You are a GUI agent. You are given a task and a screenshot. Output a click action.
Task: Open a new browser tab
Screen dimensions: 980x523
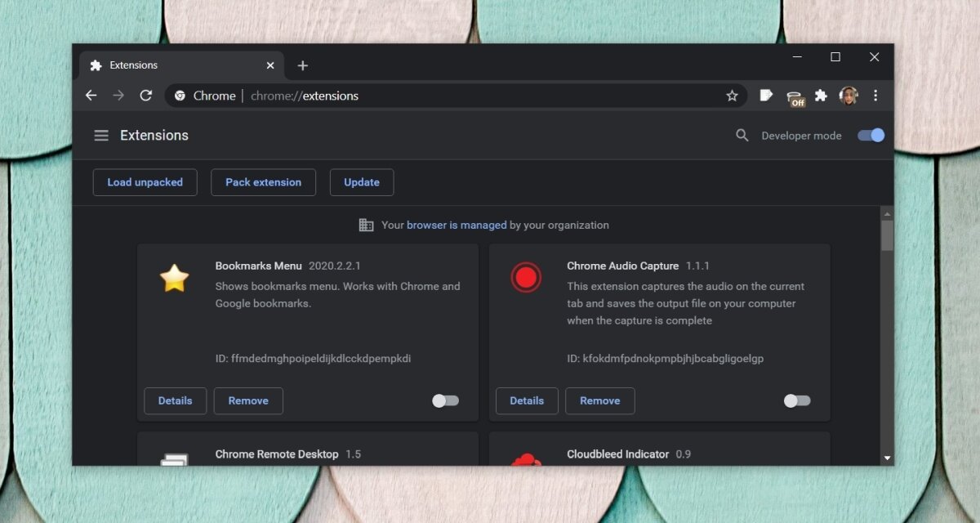click(302, 65)
